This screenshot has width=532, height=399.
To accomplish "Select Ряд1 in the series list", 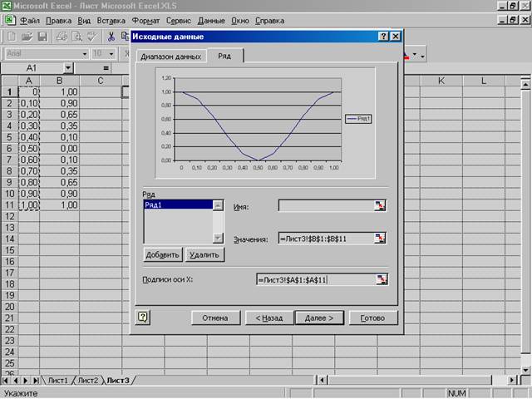I will (177, 204).
